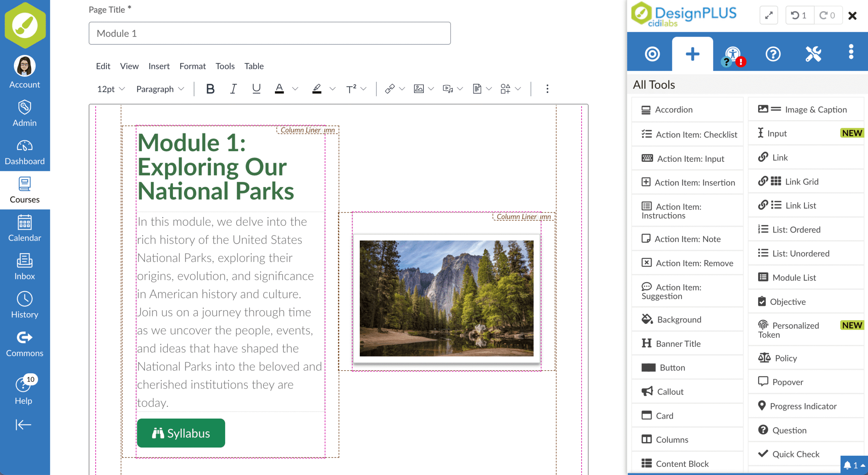Open the DesignPLUS vertical dots menu
The image size is (868, 475).
point(851,52)
